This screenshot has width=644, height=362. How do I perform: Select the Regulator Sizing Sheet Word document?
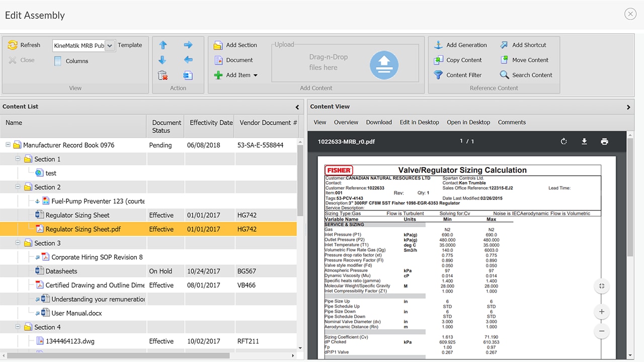click(77, 215)
